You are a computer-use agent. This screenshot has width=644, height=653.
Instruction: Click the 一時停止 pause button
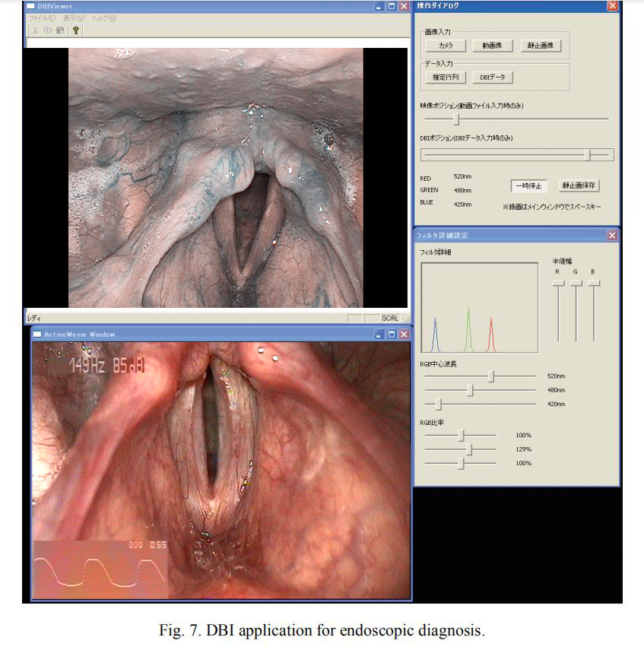click(528, 186)
